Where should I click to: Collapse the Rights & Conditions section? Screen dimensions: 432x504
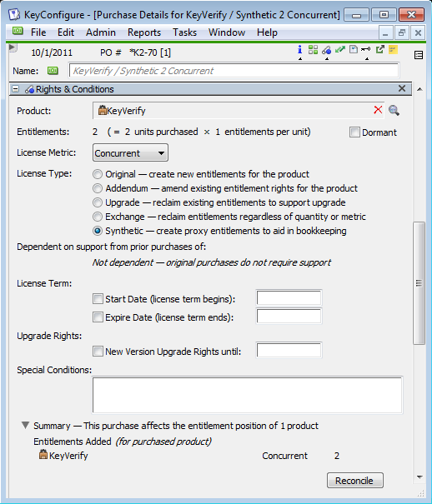pos(15,89)
